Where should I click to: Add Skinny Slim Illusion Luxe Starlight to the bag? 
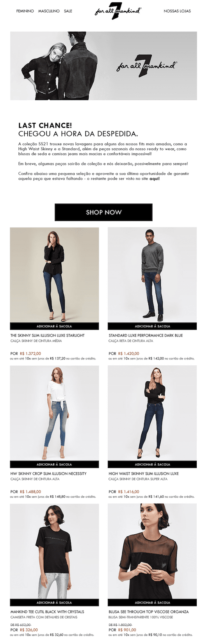coord(54,326)
